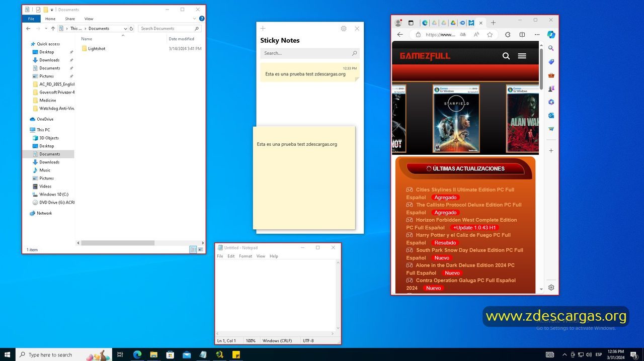Activate Read aloud in Edge address bar
Image resolution: width=644 pixels, height=361 pixels.
(x=476, y=35)
